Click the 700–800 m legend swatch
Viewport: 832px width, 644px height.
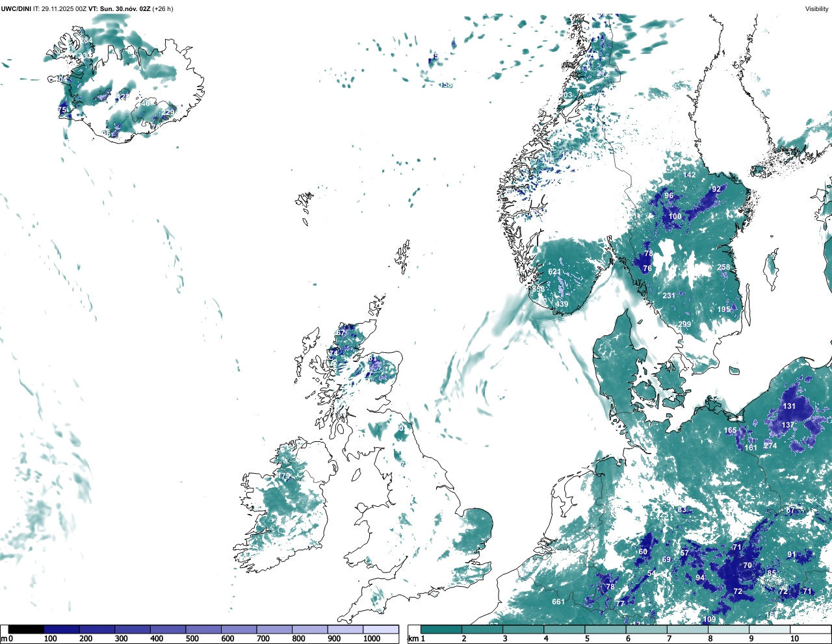tap(274, 629)
